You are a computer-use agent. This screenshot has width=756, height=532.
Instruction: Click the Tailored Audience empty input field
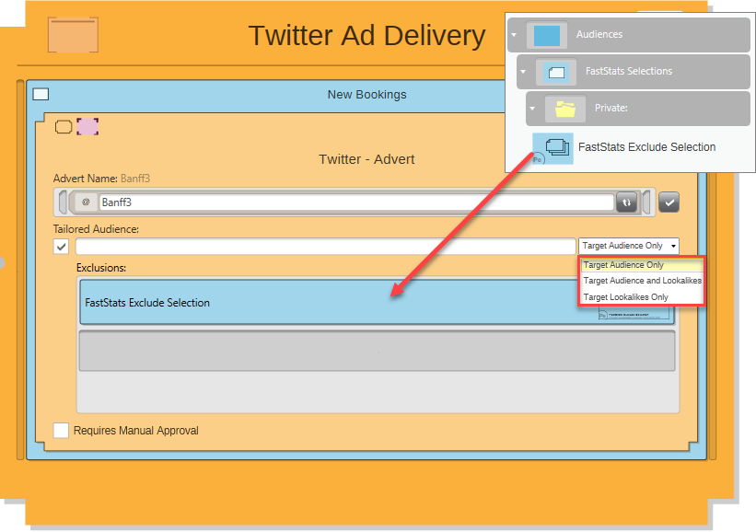point(326,247)
